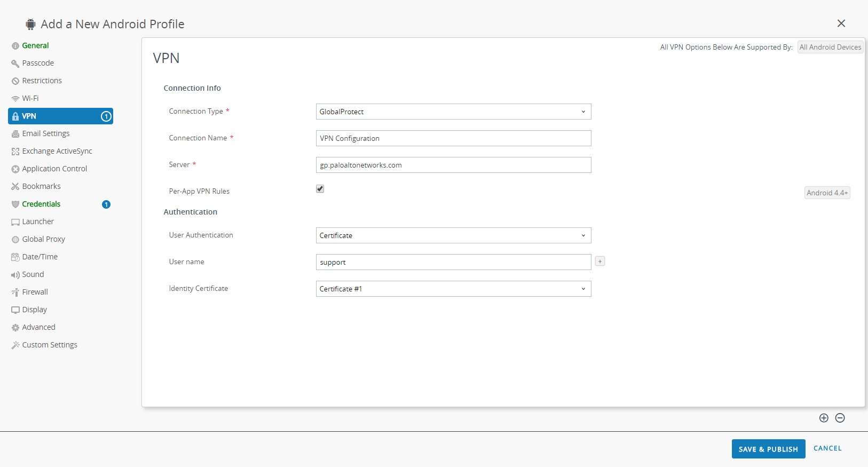
Task: Open the Connection Type dropdown
Action: [x=453, y=112]
